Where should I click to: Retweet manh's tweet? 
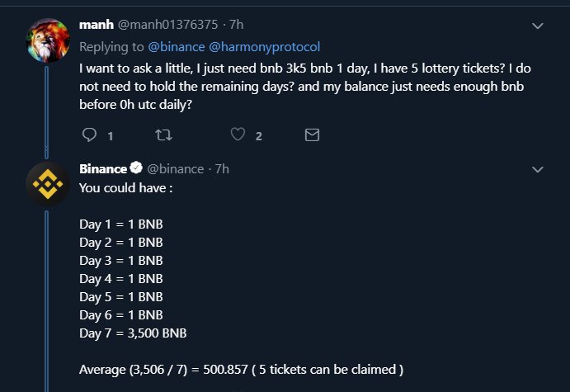point(164,135)
